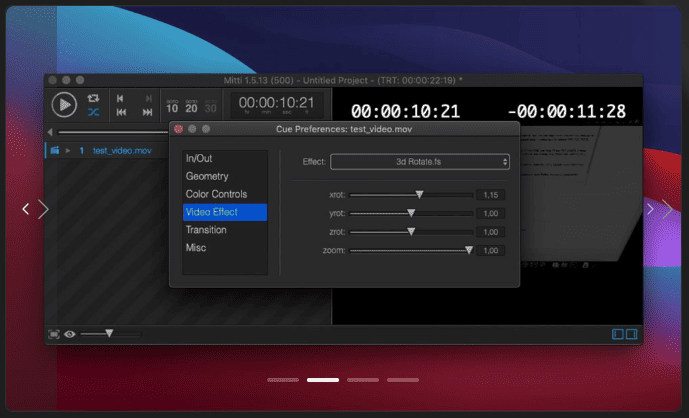This screenshot has height=418, width=689.
Task: Click the zrot slider handle
Action: tap(411, 232)
